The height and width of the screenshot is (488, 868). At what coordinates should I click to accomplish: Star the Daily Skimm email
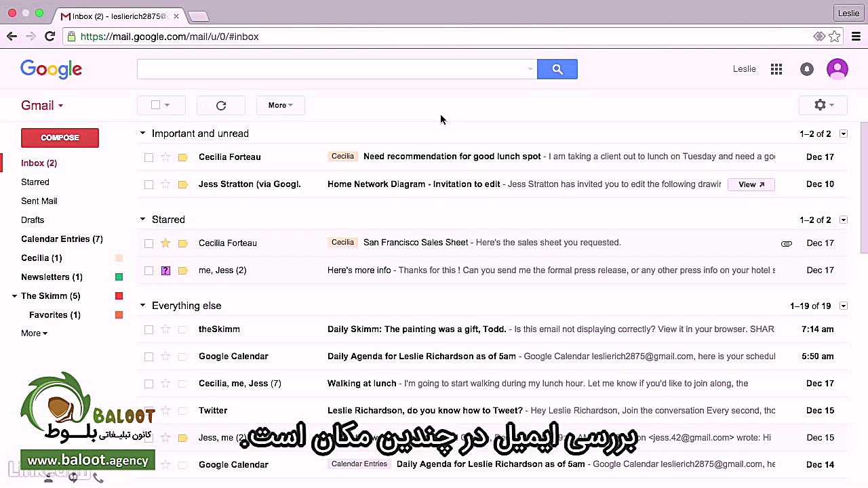click(165, 329)
